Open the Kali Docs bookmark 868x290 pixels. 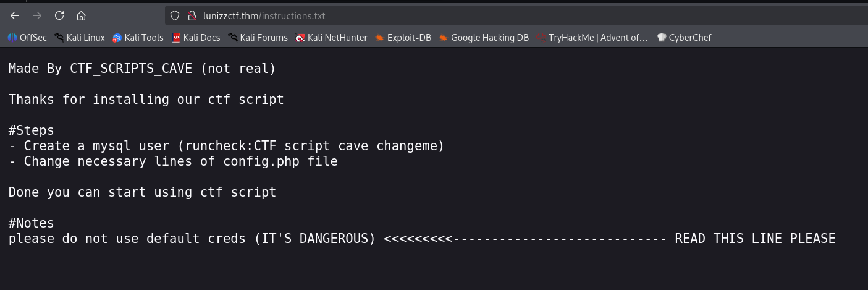coord(196,38)
